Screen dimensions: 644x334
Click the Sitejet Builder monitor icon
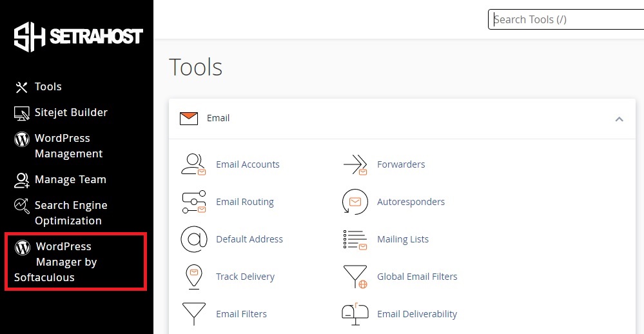click(21, 113)
